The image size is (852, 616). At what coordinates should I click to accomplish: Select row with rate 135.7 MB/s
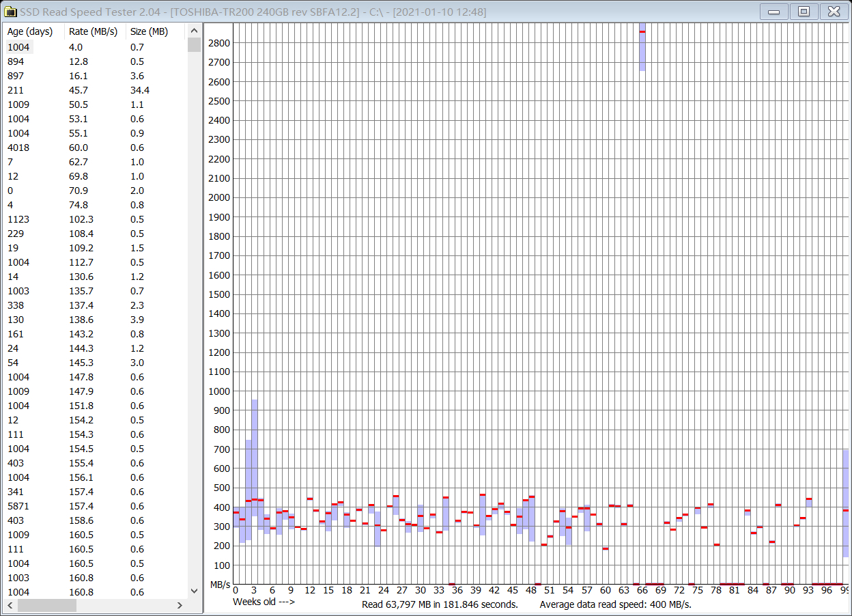tap(96, 291)
